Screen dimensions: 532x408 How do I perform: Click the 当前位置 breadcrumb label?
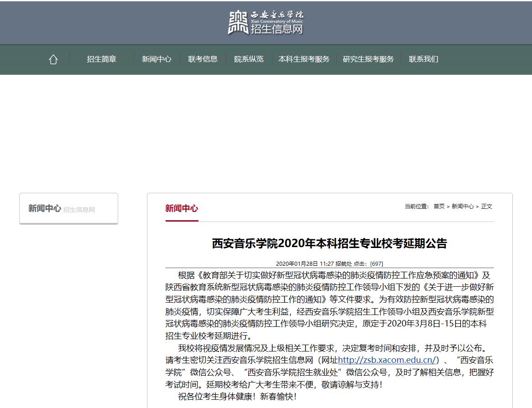pyautogui.click(x=417, y=207)
